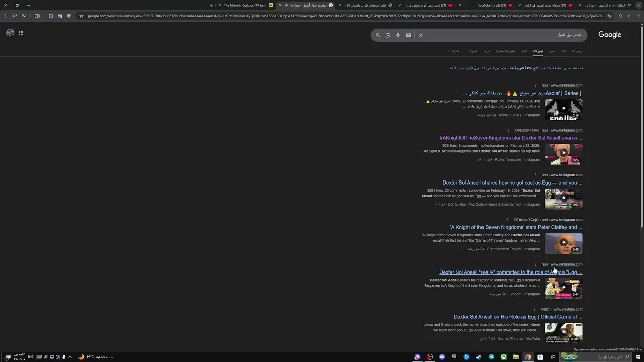Open three-dot menu for youtube.com result
The image size is (644, 362).
[x=535, y=309]
